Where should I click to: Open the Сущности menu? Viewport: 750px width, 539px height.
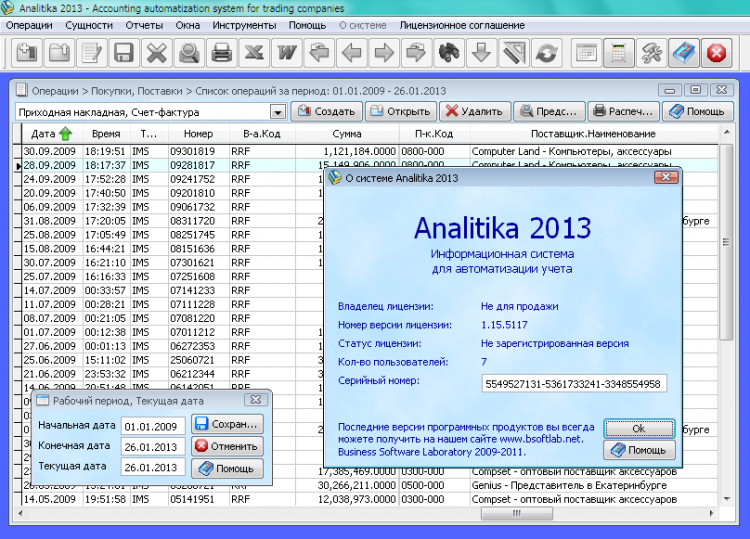pos(89,25)
